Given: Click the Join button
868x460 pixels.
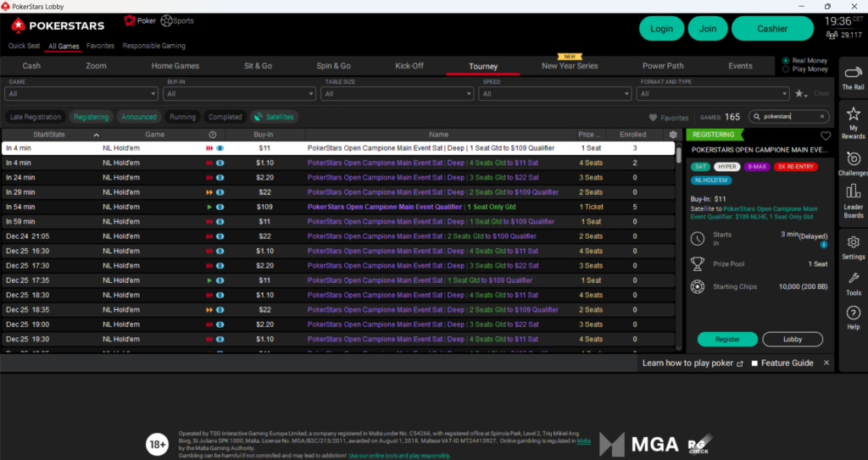Looking at the screenshot, I should coord(708,29).
